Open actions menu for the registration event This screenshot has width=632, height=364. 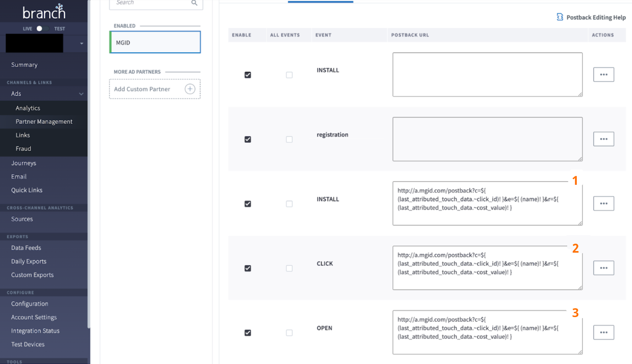click(604, 139)
